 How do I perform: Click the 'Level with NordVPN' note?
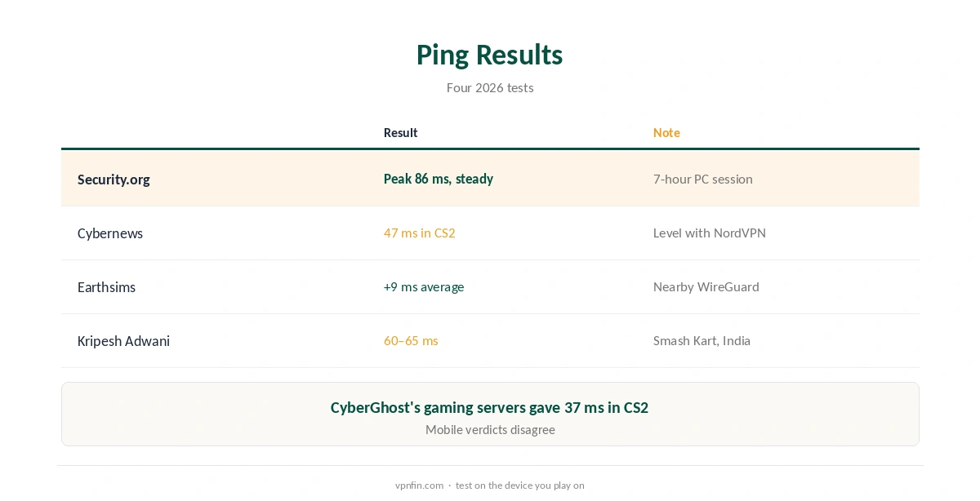click(x=710, y=233)
